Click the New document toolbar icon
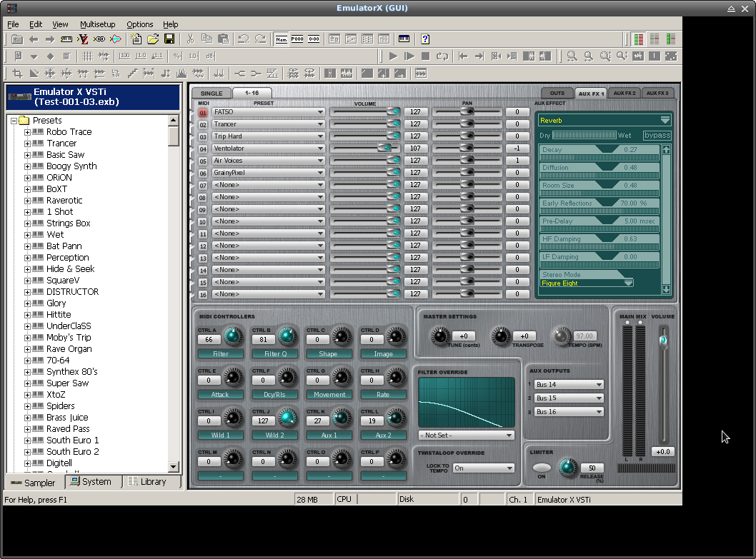756x559 pixels. click(x=136, y=39)
